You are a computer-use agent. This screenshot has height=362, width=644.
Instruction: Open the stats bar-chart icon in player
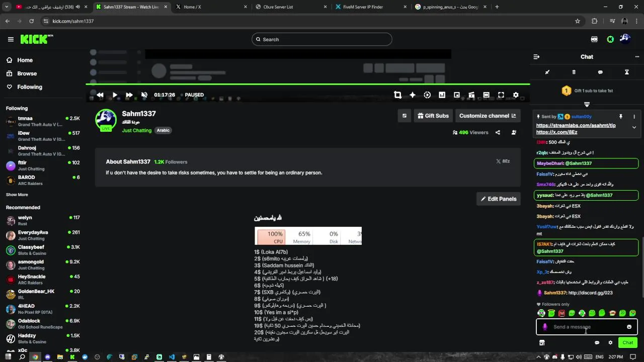(442, 95)
